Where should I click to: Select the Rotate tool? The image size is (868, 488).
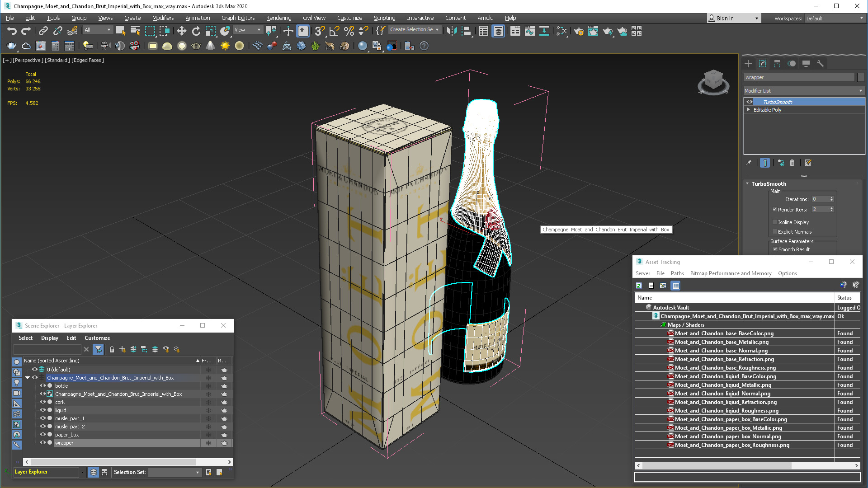click(x=196, y=31)
